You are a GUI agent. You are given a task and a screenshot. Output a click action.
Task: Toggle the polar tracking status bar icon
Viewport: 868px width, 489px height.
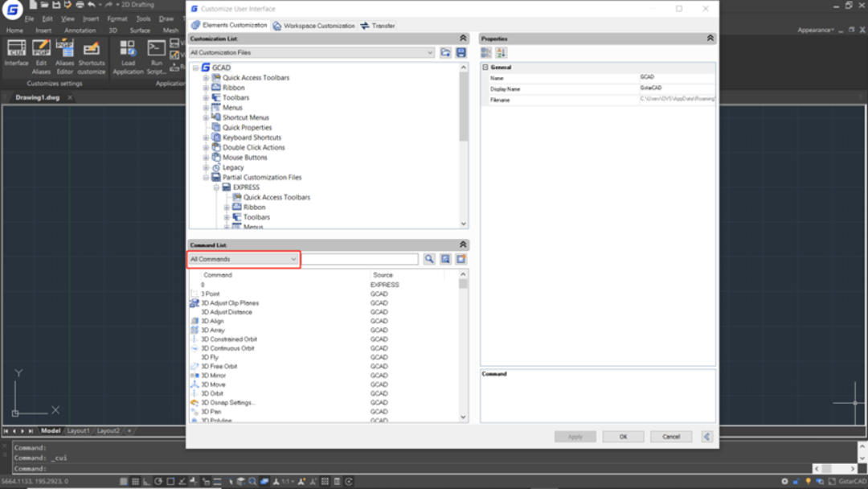tap(158, 482)
